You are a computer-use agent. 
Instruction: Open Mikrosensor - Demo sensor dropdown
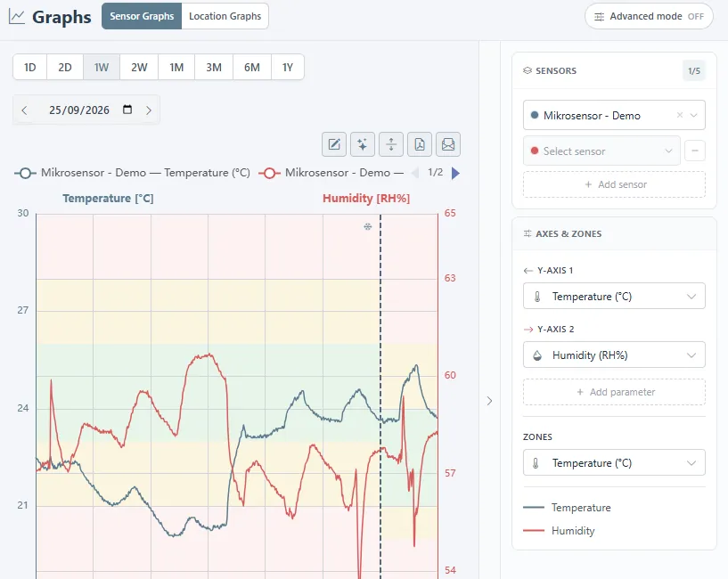tap(614, 115)
